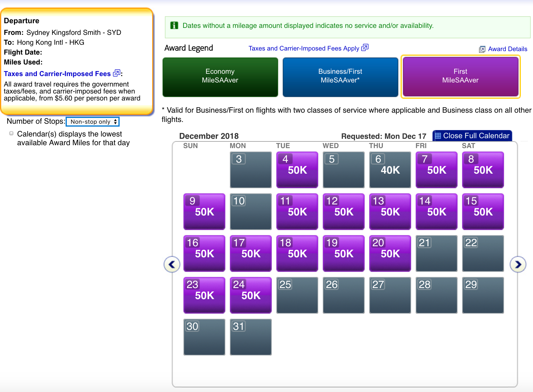Open Taxes and Carrier-Imposed Fees in Departure box
Image resolution: width=533 pixels, height=392 pixels.
[57, 74]
